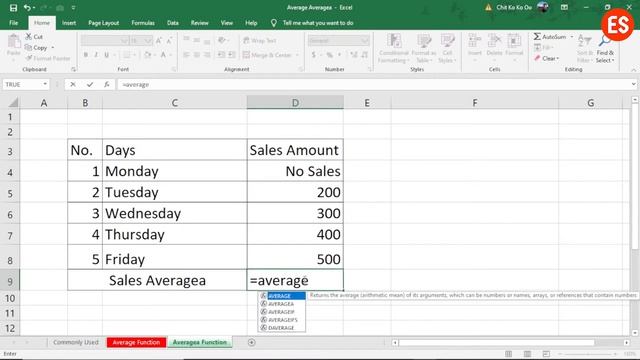Open the Help tab

point(251,23)
